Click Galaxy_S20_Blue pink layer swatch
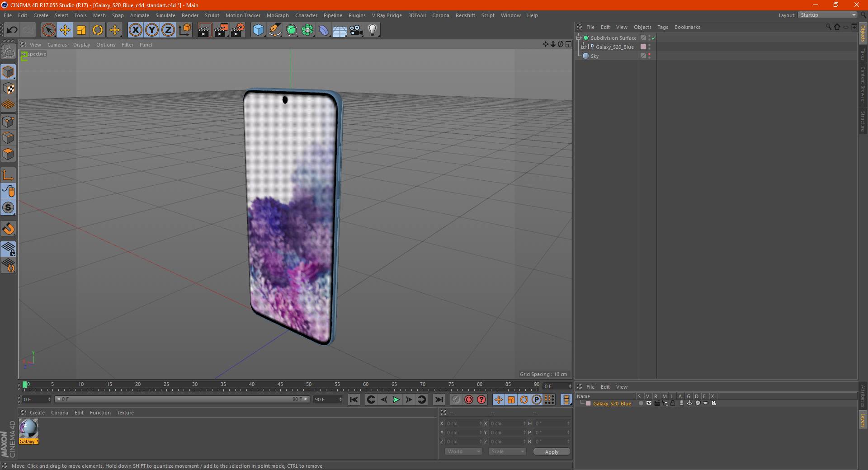The height and width of the screenshot is (470, 868). pos(643,47)
